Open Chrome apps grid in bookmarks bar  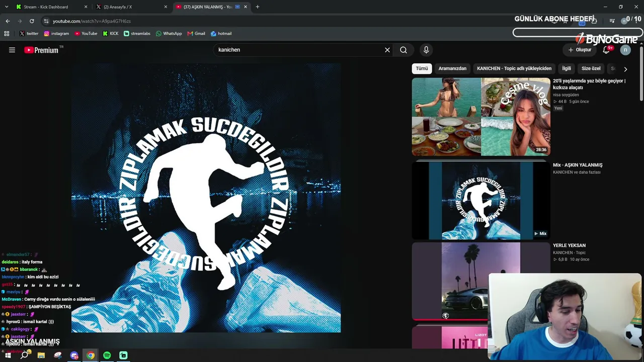pos(7,34)
